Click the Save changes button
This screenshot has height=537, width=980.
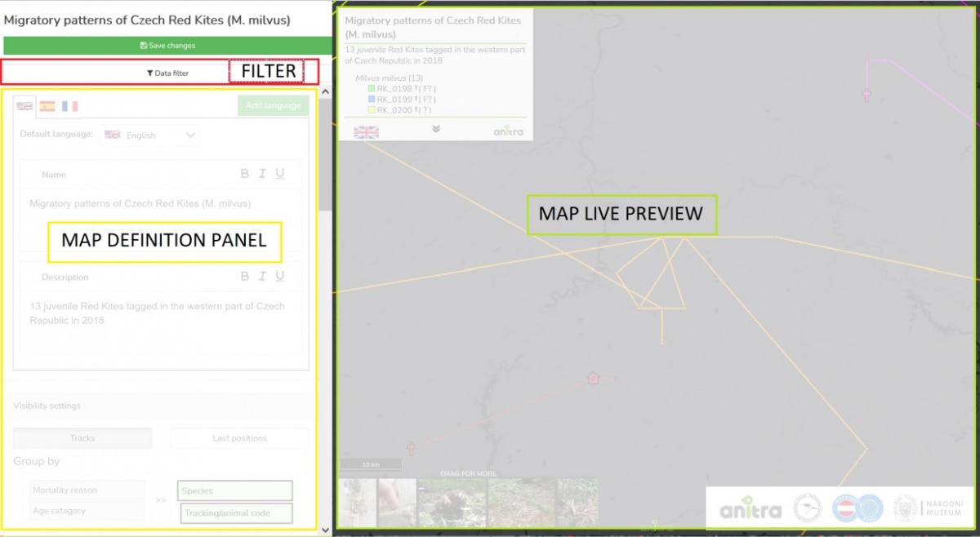click(167, 46)
